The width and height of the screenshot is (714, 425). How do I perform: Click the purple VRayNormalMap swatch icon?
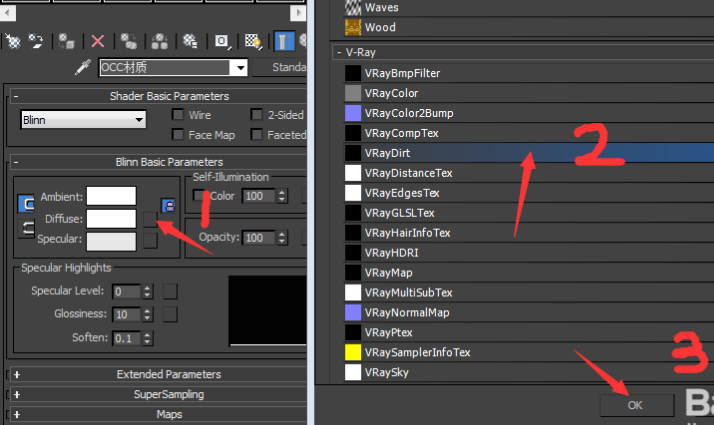point(353,312)
